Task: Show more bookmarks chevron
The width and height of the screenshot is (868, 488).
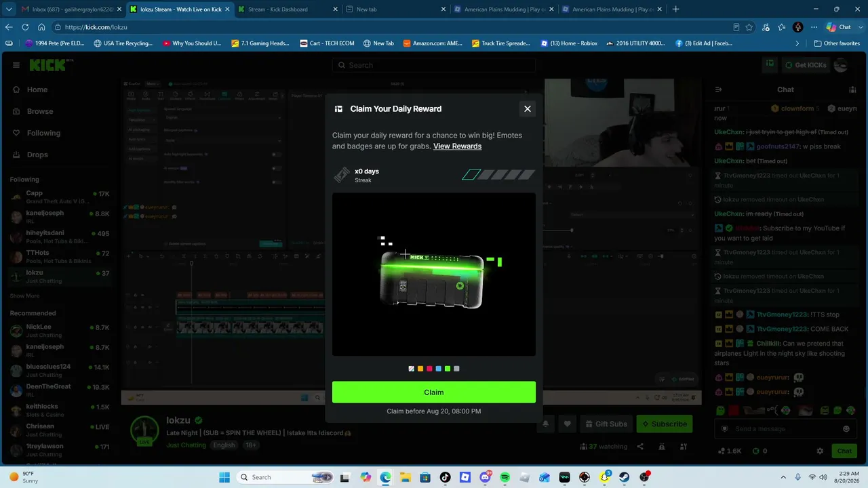Action: coord(797,43)
